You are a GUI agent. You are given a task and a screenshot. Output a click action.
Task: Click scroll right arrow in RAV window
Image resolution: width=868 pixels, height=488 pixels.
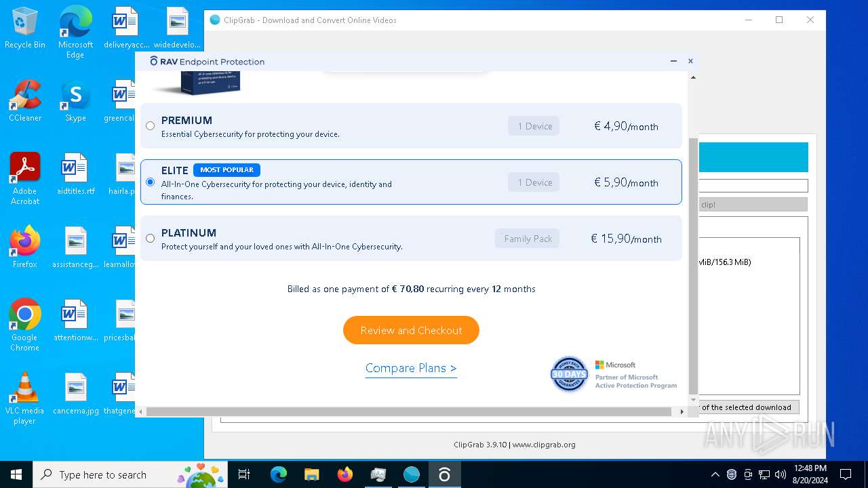point(682,411)
